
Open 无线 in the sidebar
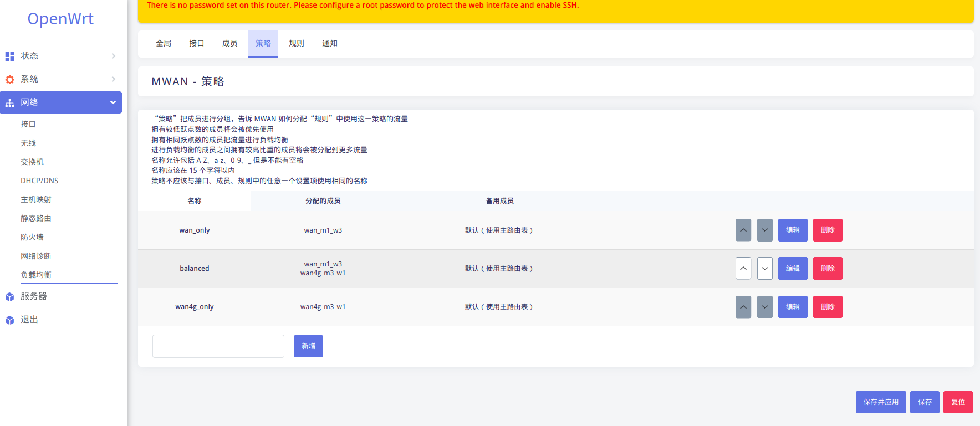(28, 143)
